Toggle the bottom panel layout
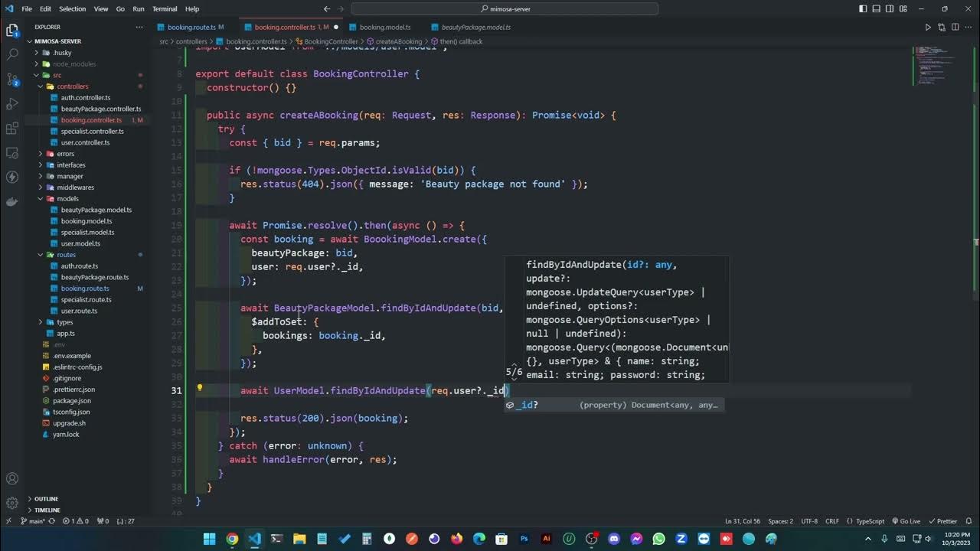 876,9
